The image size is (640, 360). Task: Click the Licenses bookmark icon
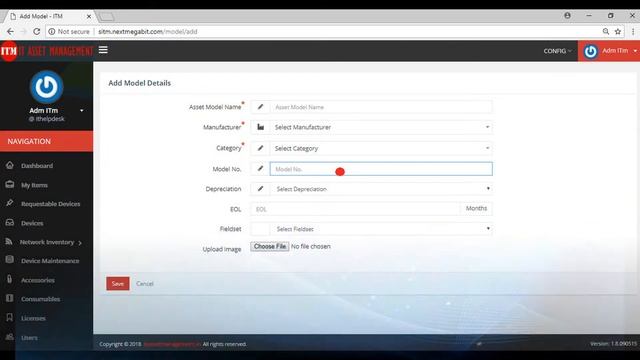(x=10, y=318)
